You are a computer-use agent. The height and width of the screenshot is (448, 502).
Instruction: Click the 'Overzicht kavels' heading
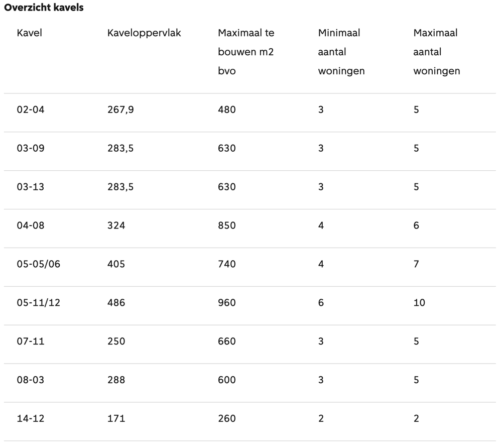(44, 8)
